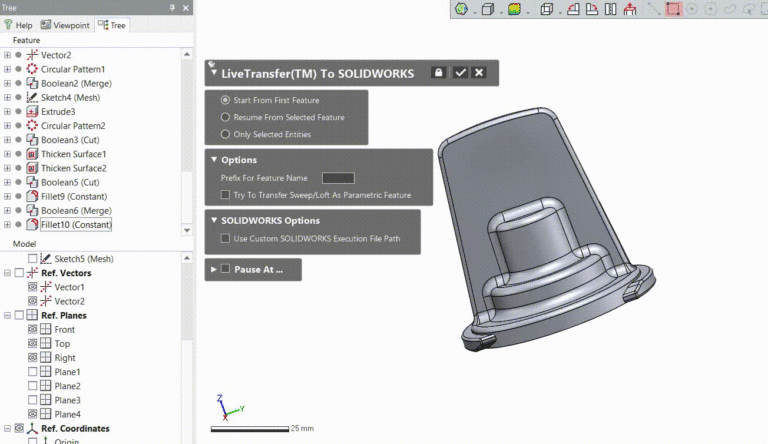
Task: Select Thicken Surface2 feature
Action: [x=73, y=168]
